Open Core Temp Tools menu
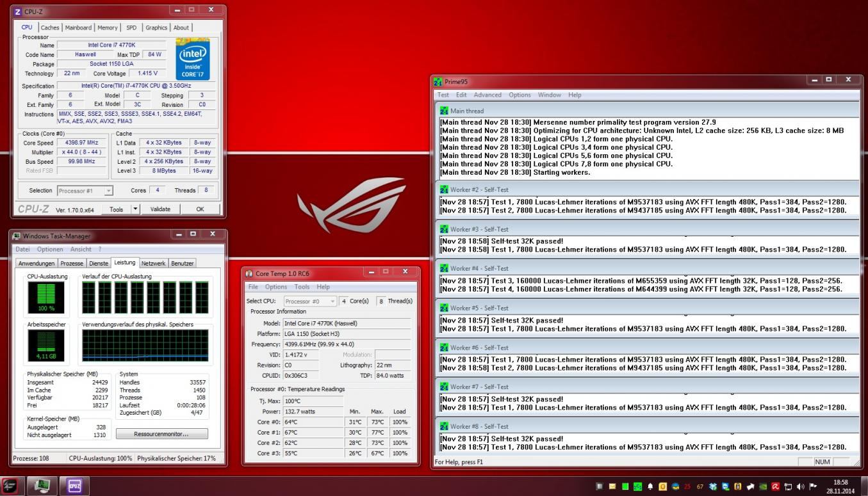 (x=302, y=287)
